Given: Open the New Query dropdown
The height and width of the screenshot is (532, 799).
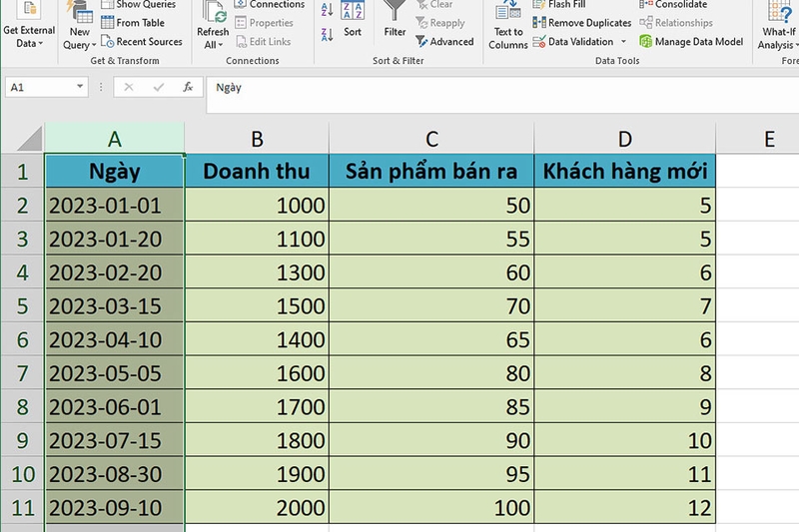Looking at the screenshot, I should [x=80, y=38].
